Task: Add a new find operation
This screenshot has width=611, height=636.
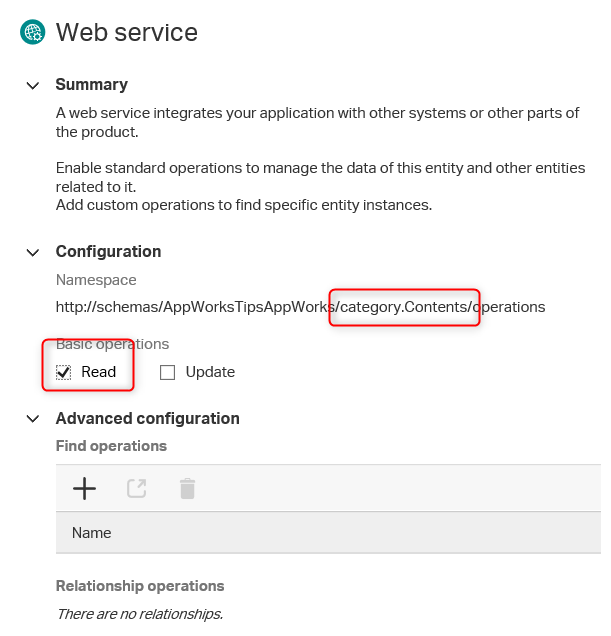Action: [85, 488]
